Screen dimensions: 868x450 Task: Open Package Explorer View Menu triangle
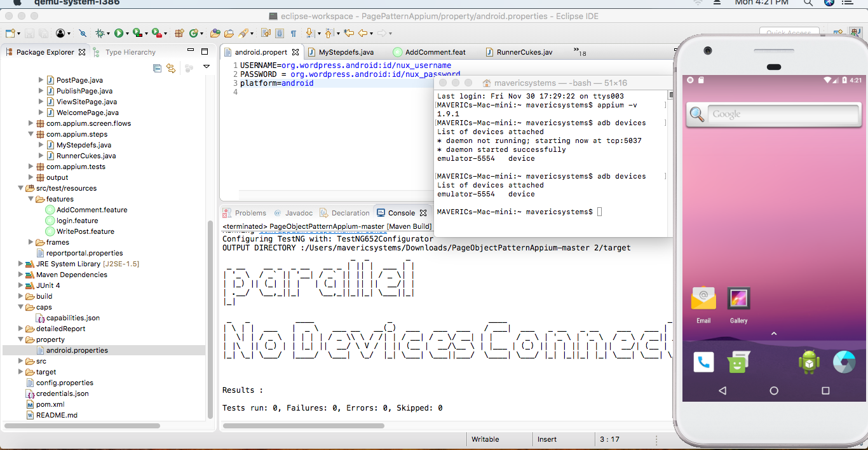[x=206, y=67]
